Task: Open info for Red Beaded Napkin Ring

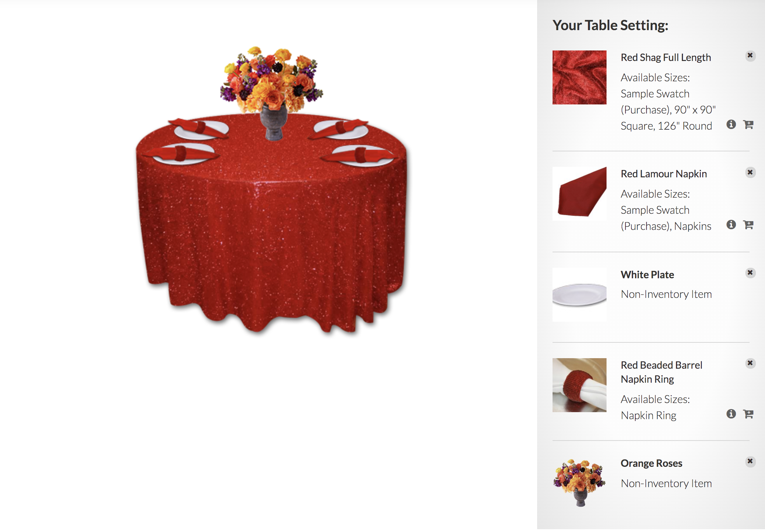Action: click(731, 414)
